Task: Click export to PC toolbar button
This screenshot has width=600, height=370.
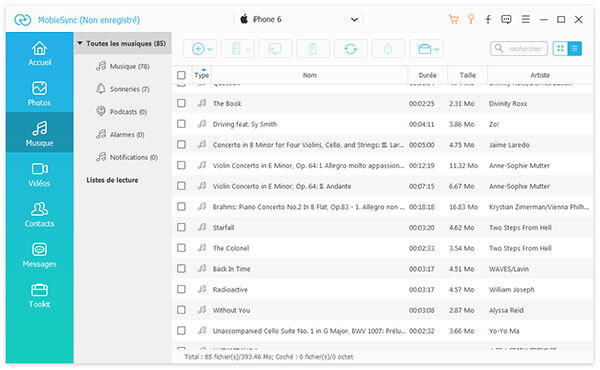Action: (275, 49)
